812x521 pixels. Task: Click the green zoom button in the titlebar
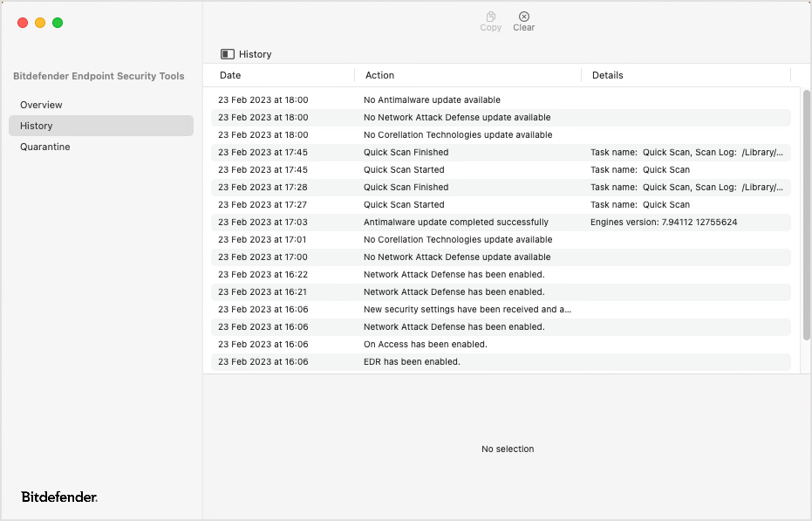tap(58, 23)
